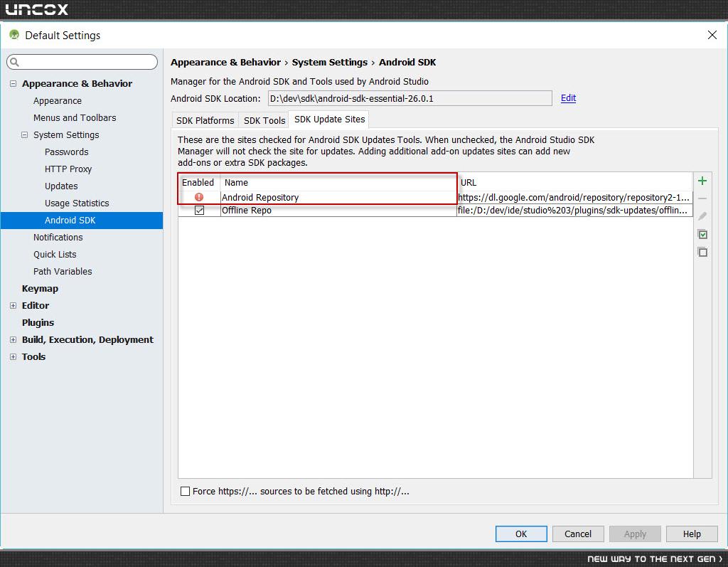The width and height of the screenshot is (728, 567).
Task: Click the Edit link for SDK location
Action: (x=568, y=98)
